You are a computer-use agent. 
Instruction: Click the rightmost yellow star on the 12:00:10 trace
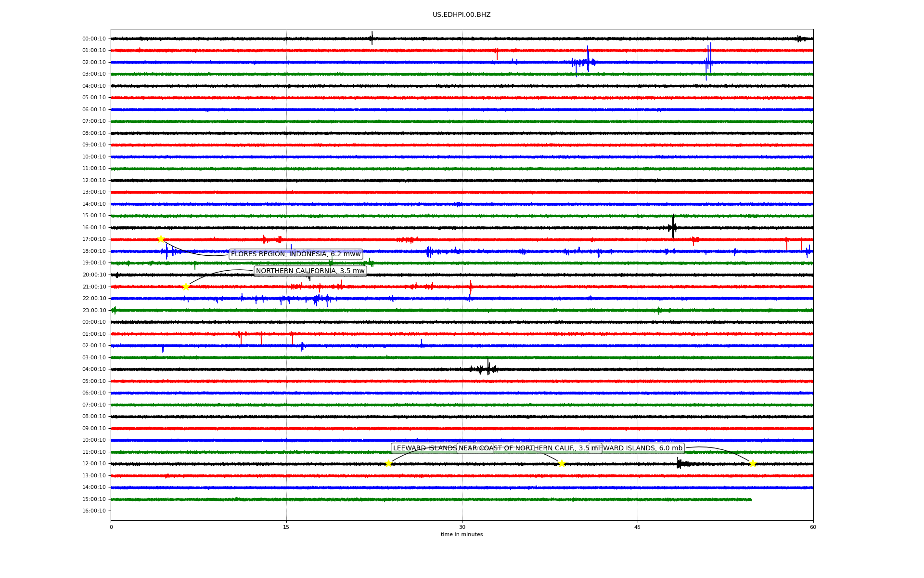pos(753,463)
